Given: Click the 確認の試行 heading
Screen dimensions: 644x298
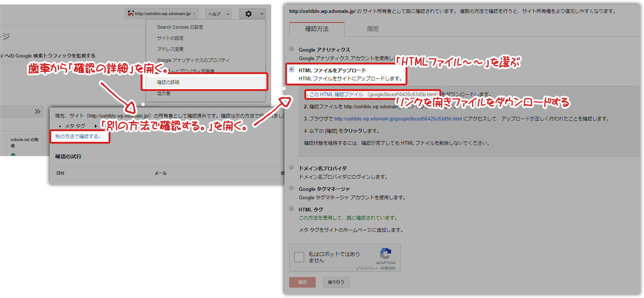Looking at the screenshot, I should coord(68,157).
